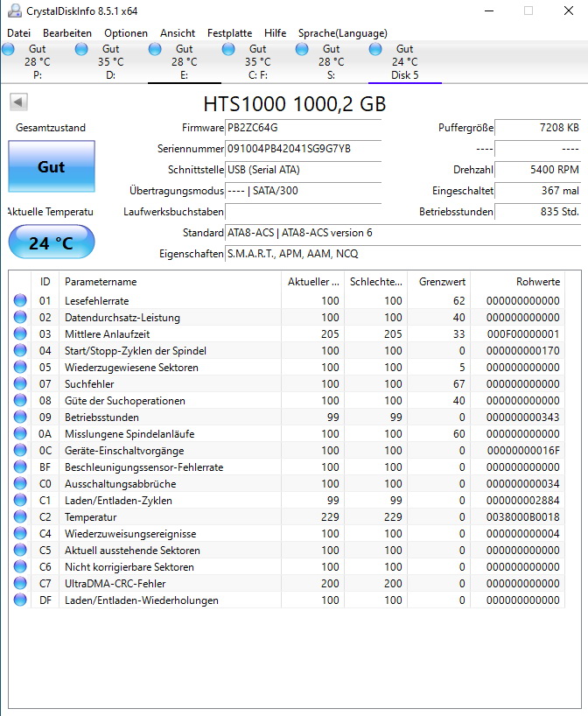Screen dimensions: 588x716
Task: Open the Optionen menu
Action: click(126, 33)
